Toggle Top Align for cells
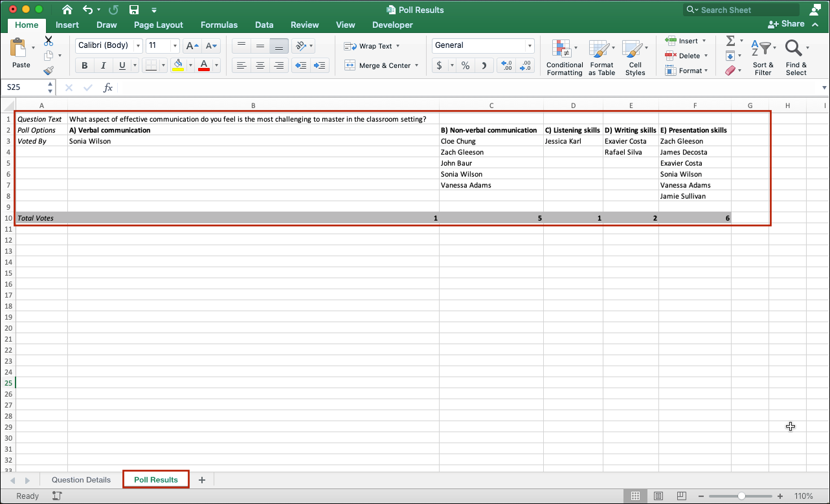The image size is (830, 504). (x=241, y=45)
